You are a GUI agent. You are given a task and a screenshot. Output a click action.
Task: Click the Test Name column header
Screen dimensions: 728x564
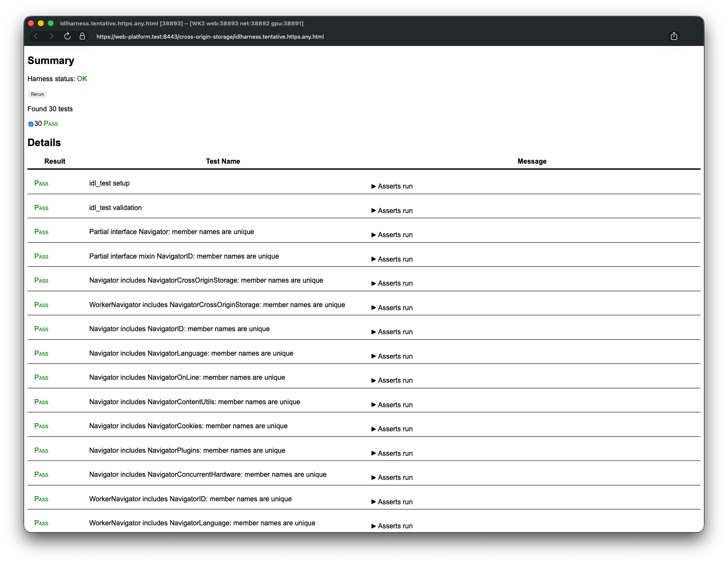(x=223, y=161)
